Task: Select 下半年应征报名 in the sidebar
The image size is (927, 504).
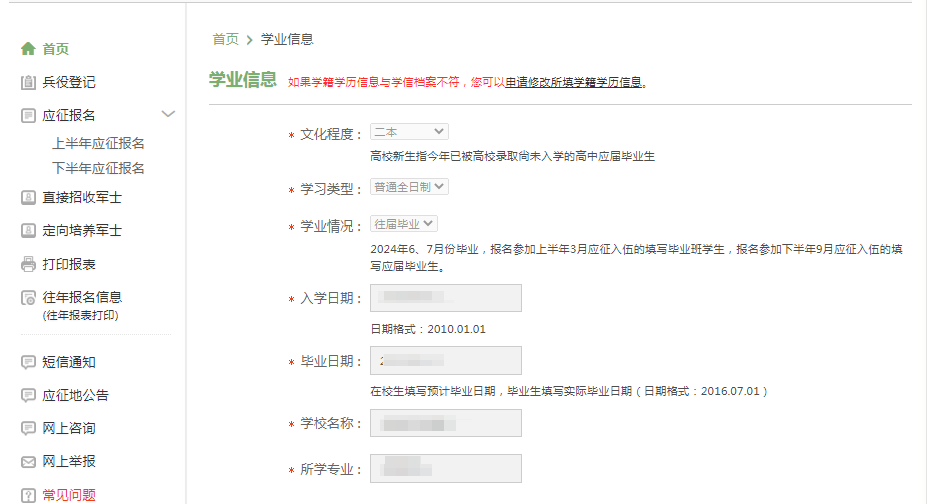Action: 98,168
